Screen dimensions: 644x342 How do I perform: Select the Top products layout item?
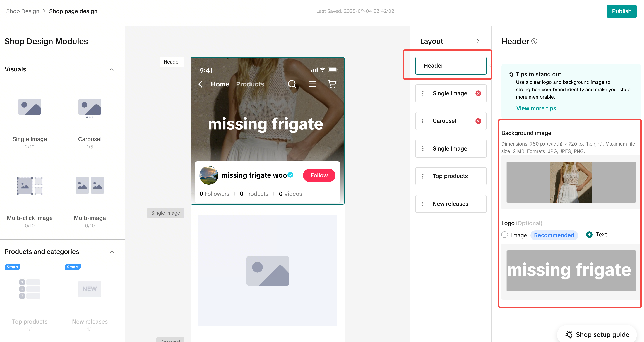point(451,176)
